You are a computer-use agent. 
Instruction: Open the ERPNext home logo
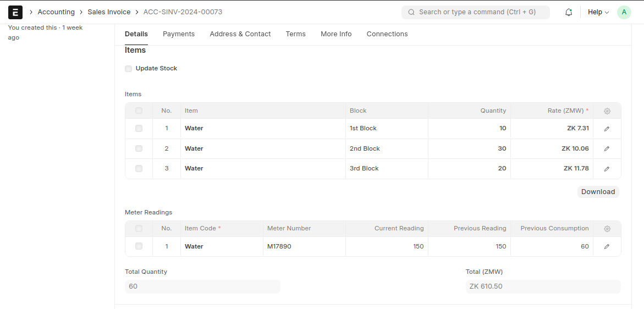[15, 12]
